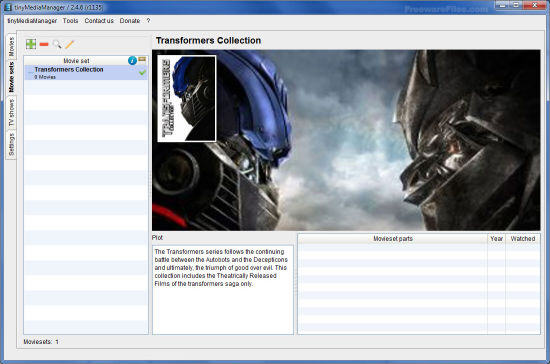Open the Contact us menu

(x=99, y=21)
